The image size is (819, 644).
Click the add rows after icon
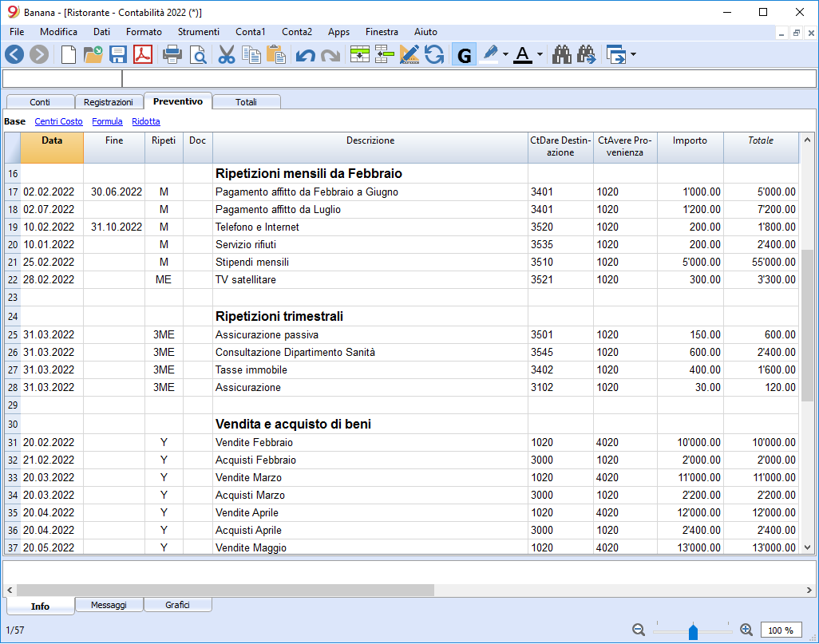(x=385, y=54)
